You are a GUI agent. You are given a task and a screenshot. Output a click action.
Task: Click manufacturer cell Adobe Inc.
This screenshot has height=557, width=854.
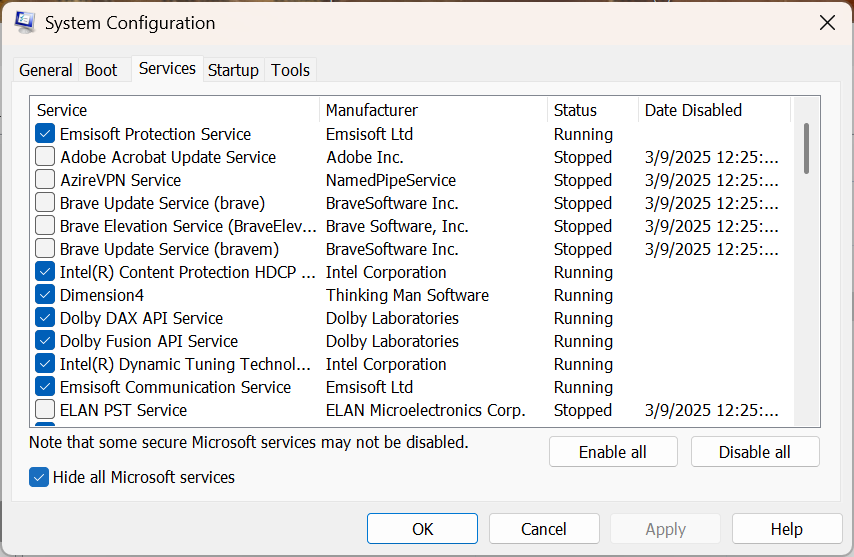click(365, 157)
